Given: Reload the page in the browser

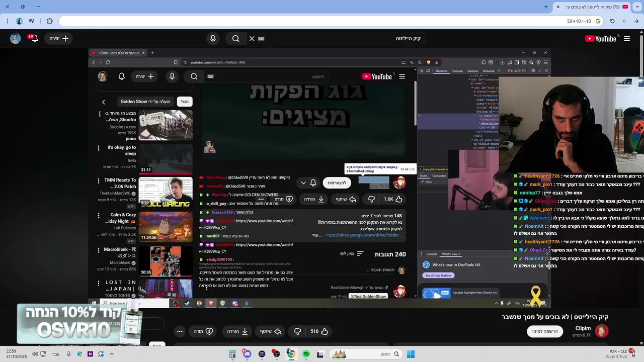Looking at the screenshot, I should [x=612, y=21].
